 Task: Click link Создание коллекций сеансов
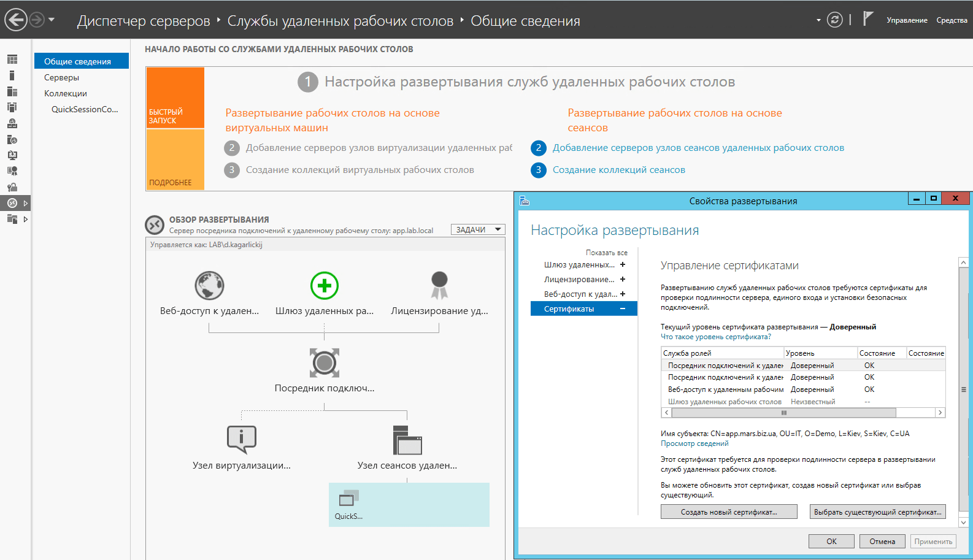click(618, 170)
